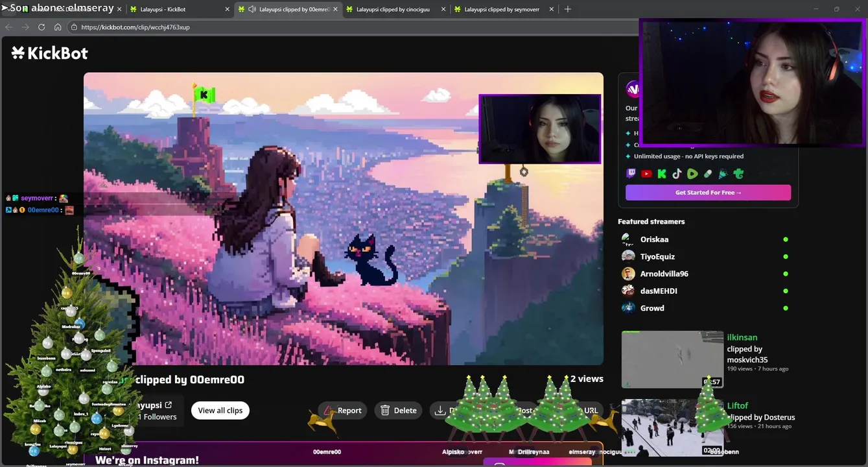
Task: Open the Liftof clip title link
Action: tap(738, 405)
